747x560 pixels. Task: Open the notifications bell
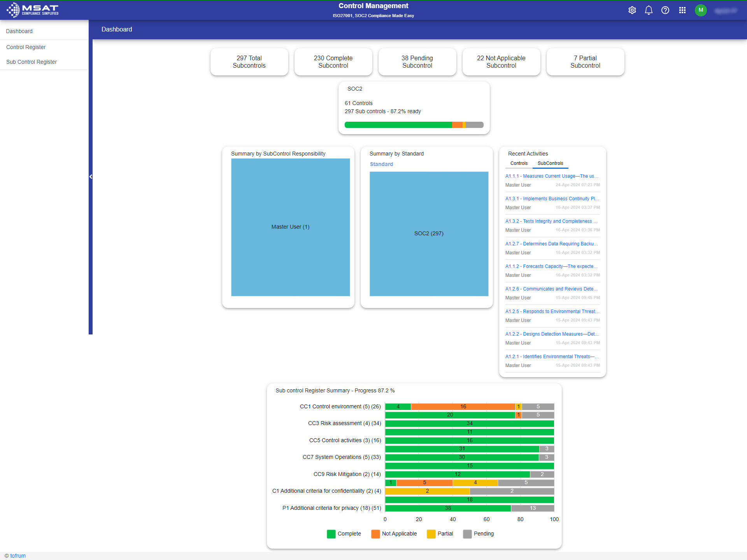(x=649, y=10)
